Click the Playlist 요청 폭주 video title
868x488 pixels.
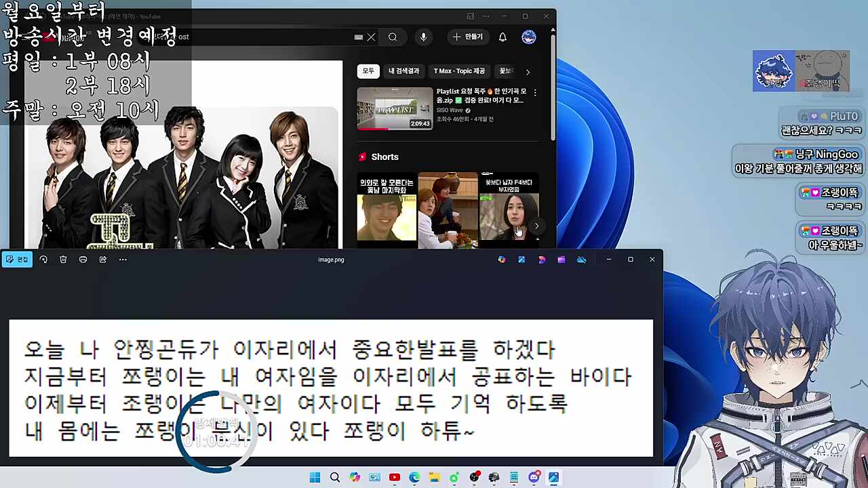click(x=480, y=96)
